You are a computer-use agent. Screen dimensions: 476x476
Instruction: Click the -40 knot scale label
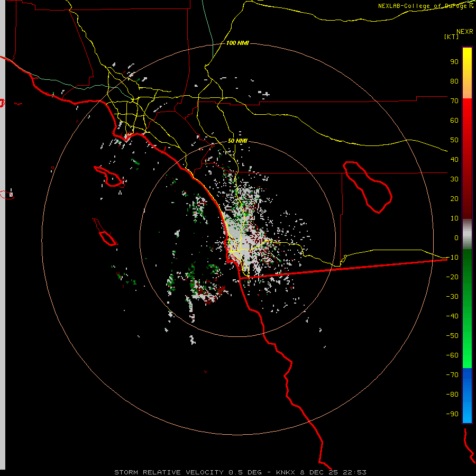[x=452, y=316]
